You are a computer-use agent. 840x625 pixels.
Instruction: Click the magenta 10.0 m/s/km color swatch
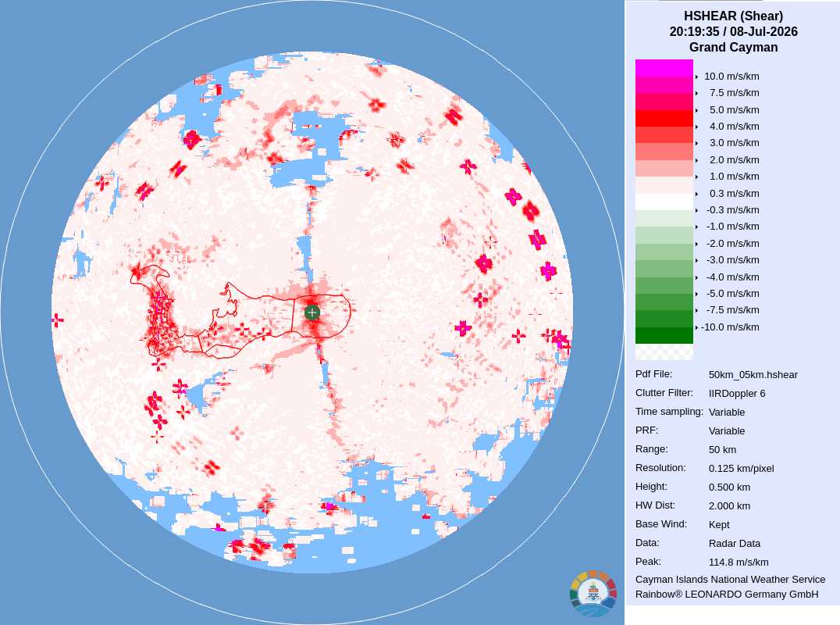[x=664, y=68]
